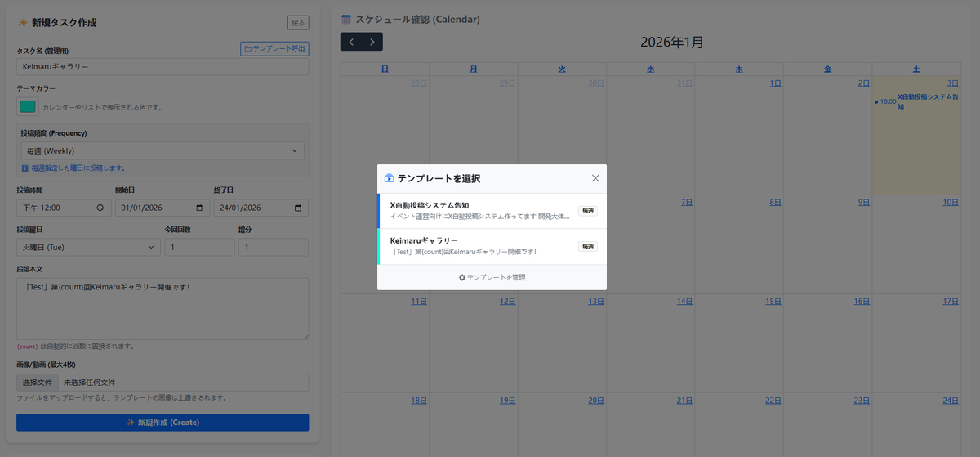Select the 18日 date in calendar

[419, 401]
